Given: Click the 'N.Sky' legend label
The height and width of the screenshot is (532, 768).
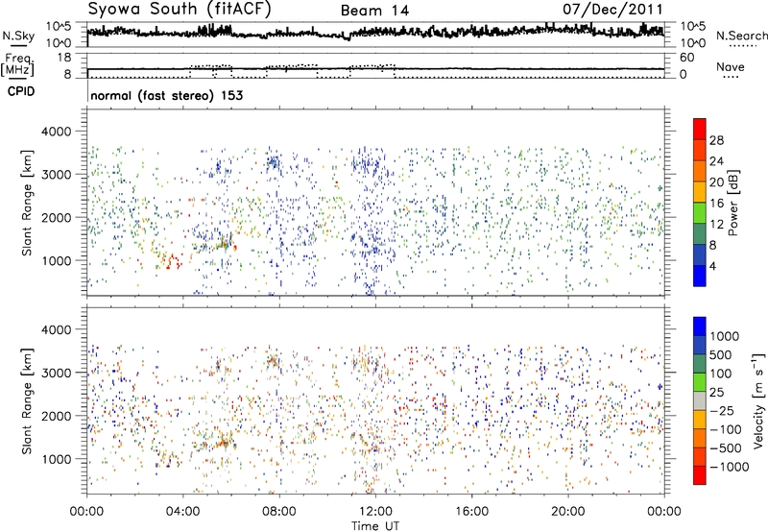Looking at the screenshot, I should [18, 36].
